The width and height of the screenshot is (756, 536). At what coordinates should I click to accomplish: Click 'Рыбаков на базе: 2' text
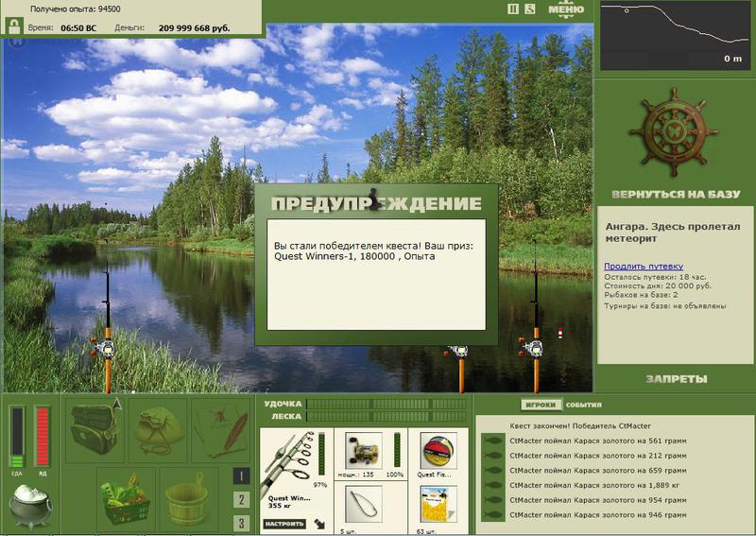[x=642, y=295]
